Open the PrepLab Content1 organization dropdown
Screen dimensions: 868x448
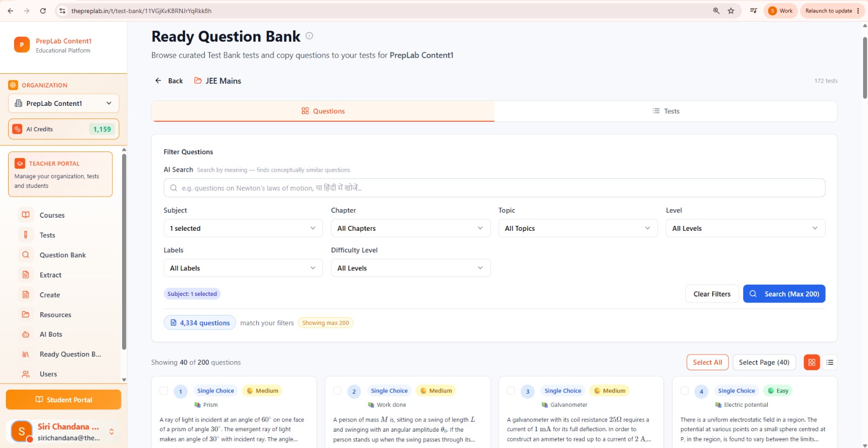63,103
